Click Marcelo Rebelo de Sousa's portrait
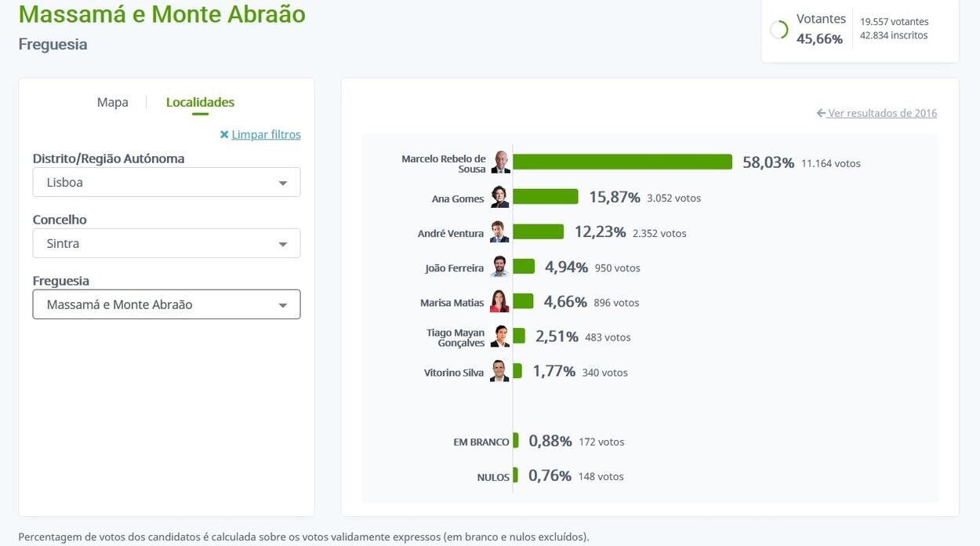The height and width of the screenshot is (546, 980). tap(500, 162)
